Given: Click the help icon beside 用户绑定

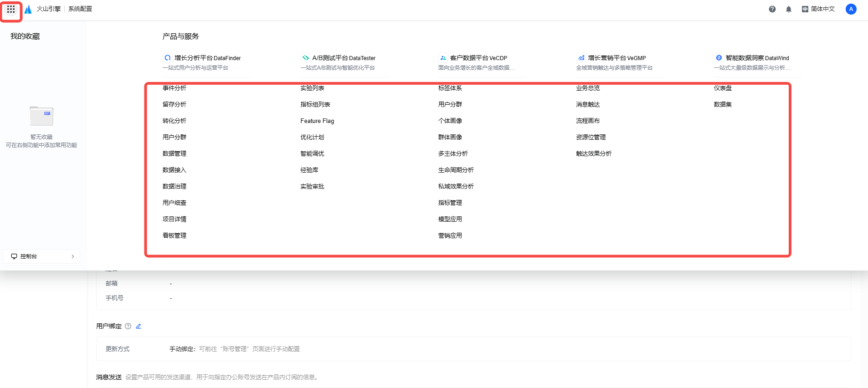Looking at the screenshot, I should pyautogui.click(x=128, y=326).
